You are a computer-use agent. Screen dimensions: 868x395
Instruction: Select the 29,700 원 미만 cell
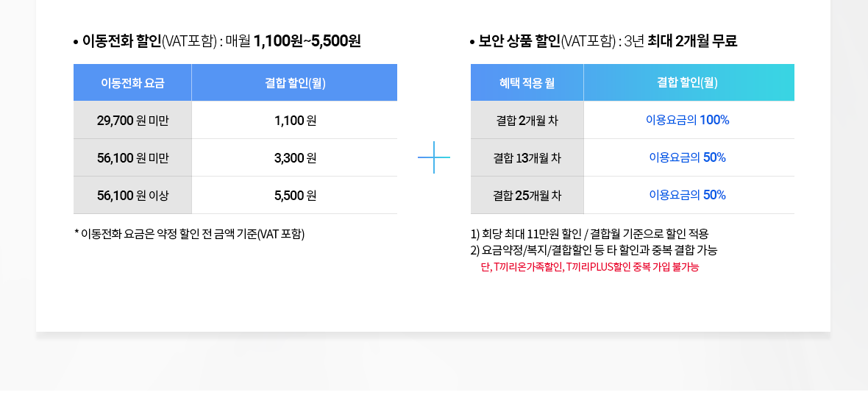pos(132,121)
